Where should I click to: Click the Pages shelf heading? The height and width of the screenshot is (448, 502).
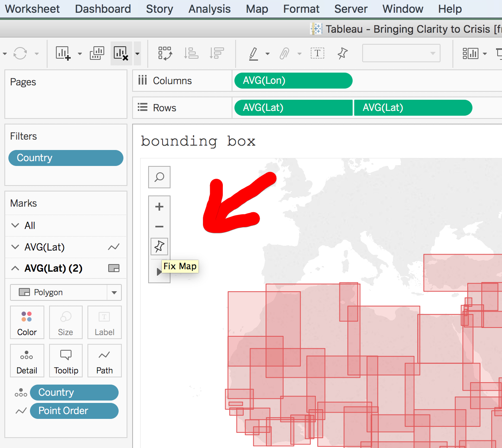point(23,82)
